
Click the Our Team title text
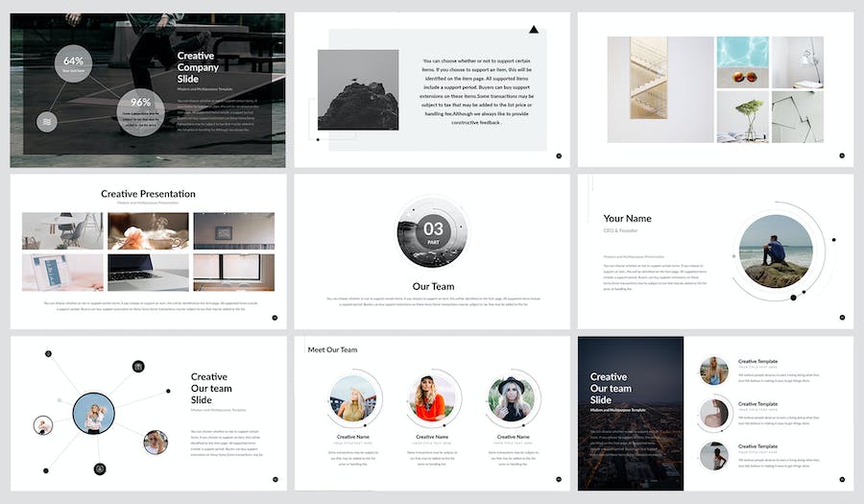434,286
